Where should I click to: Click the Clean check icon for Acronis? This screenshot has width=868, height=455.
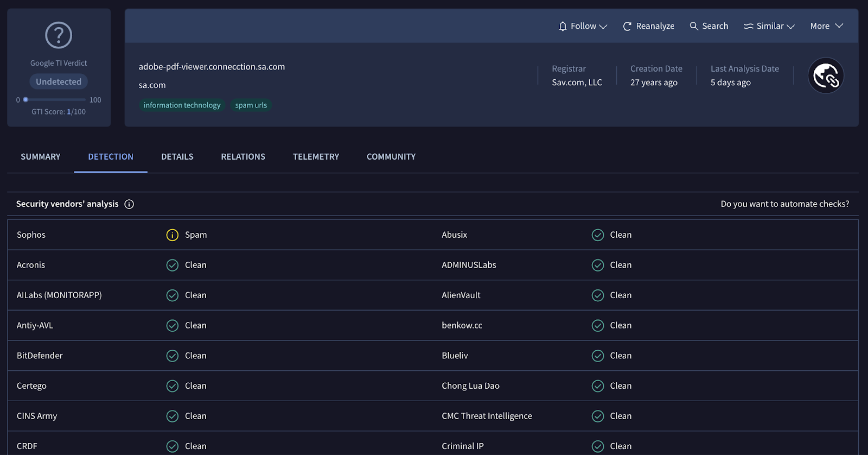click(x=172, y=265)
